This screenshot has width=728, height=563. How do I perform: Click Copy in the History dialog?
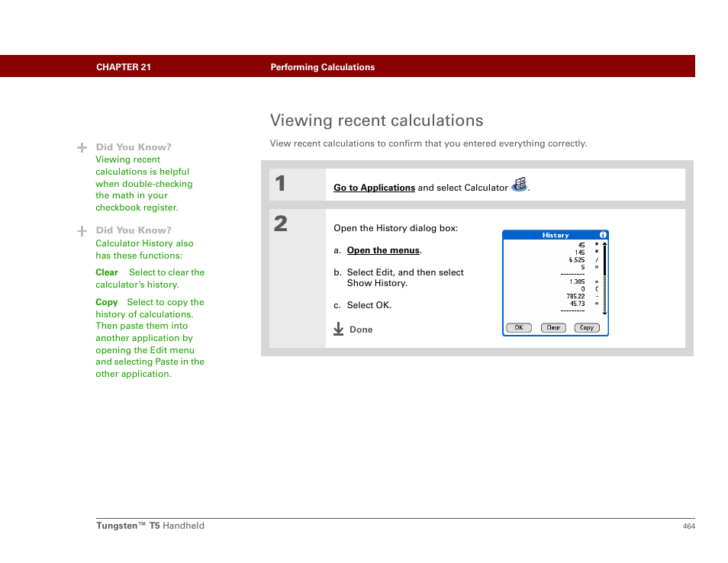click(x=587, y=328)
